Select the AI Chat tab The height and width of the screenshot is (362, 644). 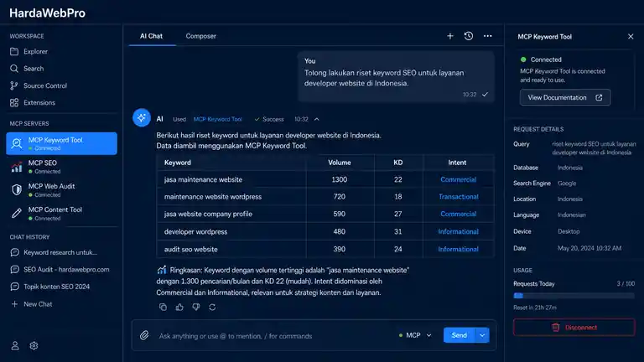(151, 36)
